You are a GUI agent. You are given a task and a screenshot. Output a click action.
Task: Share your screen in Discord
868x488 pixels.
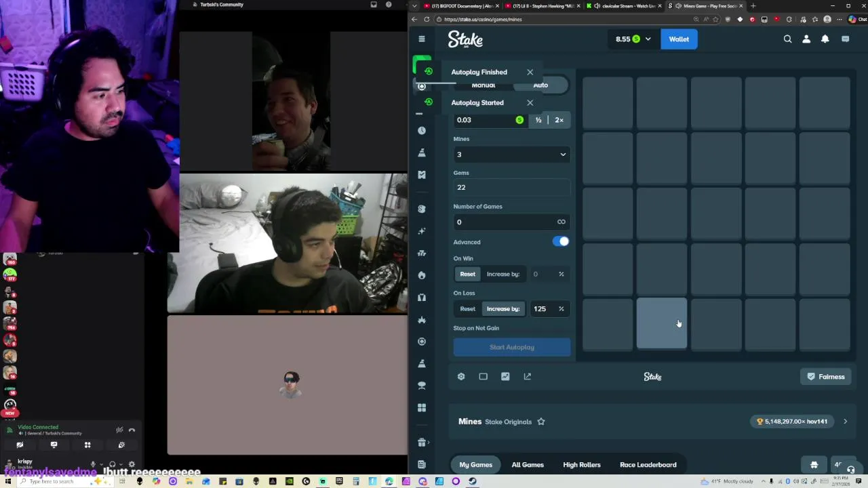click(x=54, y=445)
